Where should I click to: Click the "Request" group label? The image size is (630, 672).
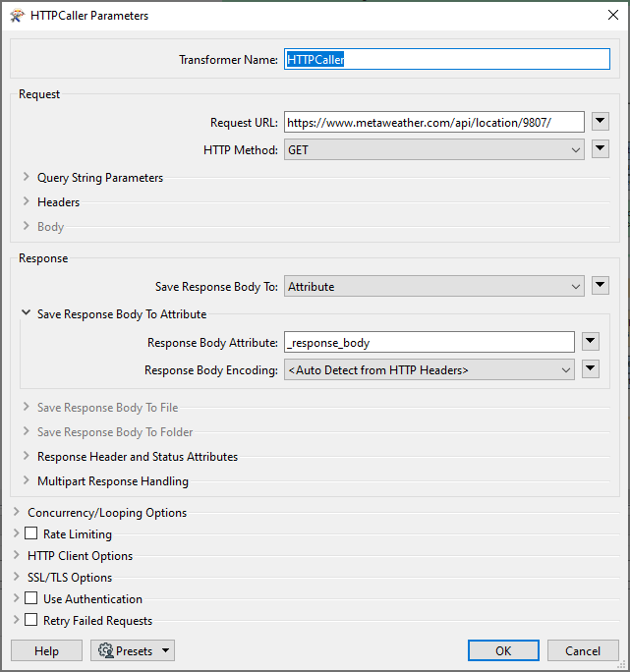(39, 94)
